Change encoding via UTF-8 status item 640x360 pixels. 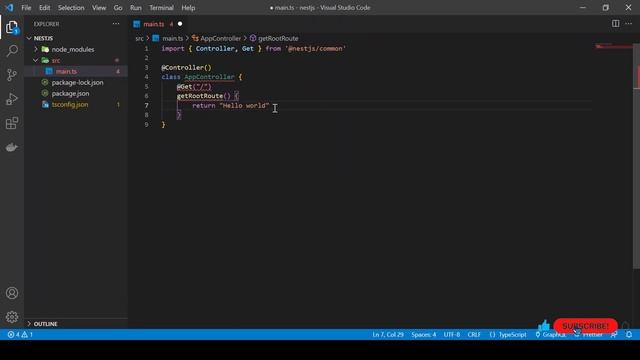point(451,334)
